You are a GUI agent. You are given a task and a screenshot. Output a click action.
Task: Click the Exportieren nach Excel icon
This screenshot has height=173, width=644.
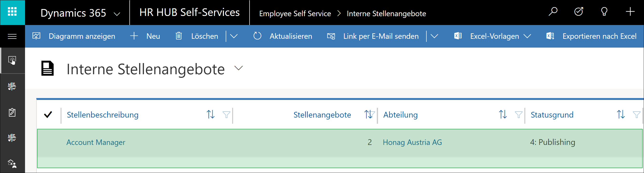[550, 36]
